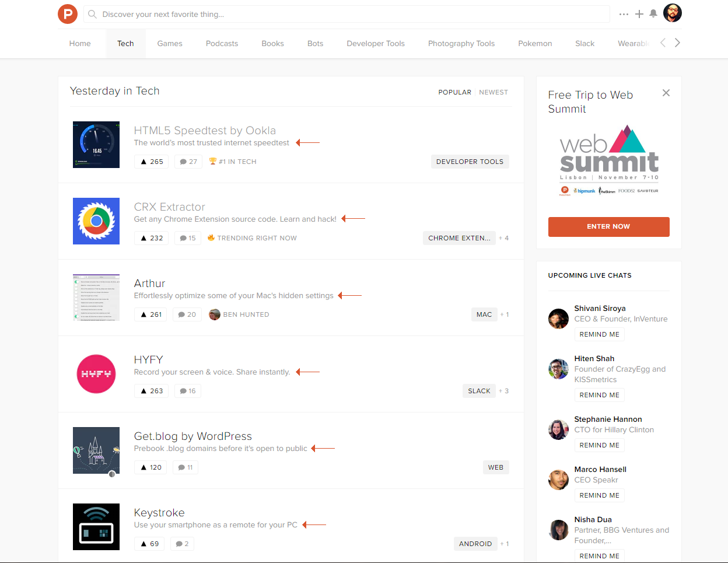Open comments on Keystroke (2)
Screen dimensions: 728x563
coord(182,544)
